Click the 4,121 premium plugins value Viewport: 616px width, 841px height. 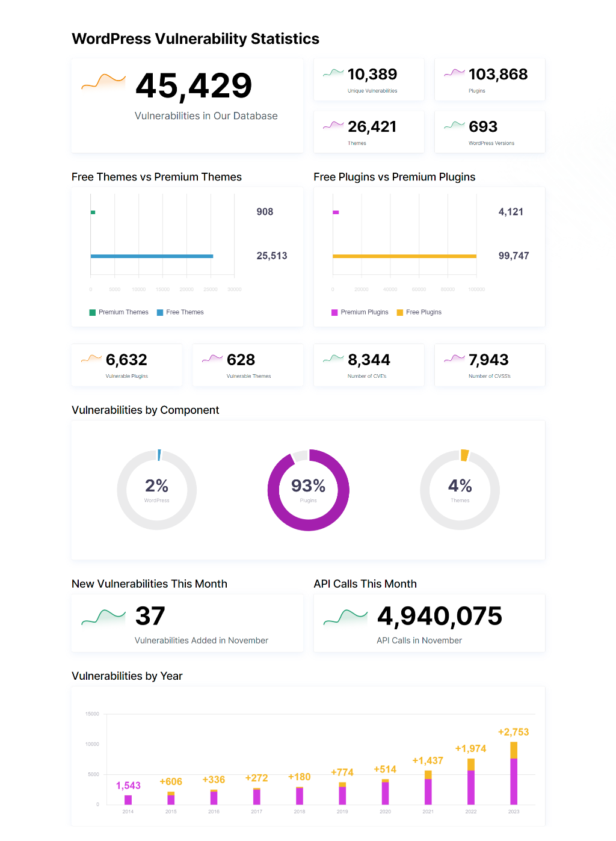click(511, 212)
